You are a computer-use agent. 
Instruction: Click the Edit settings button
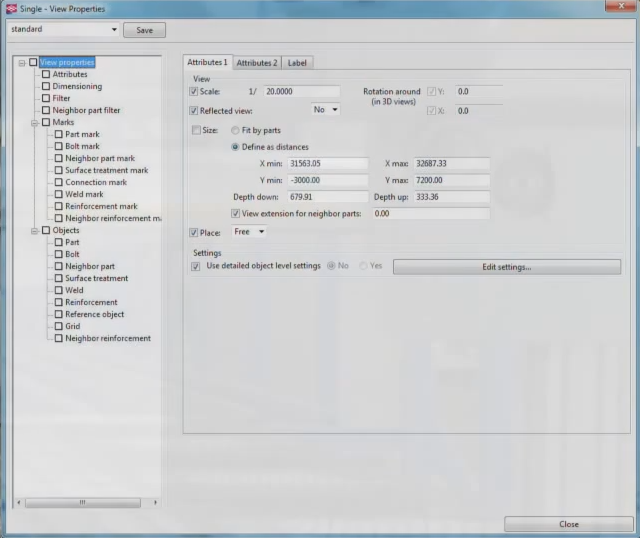point(506,267)
